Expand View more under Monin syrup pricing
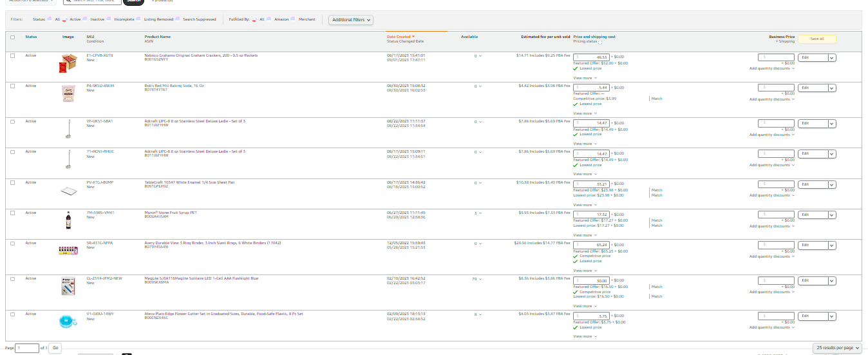The height and width of the screenshot is (355, 868). click(585, 235)
